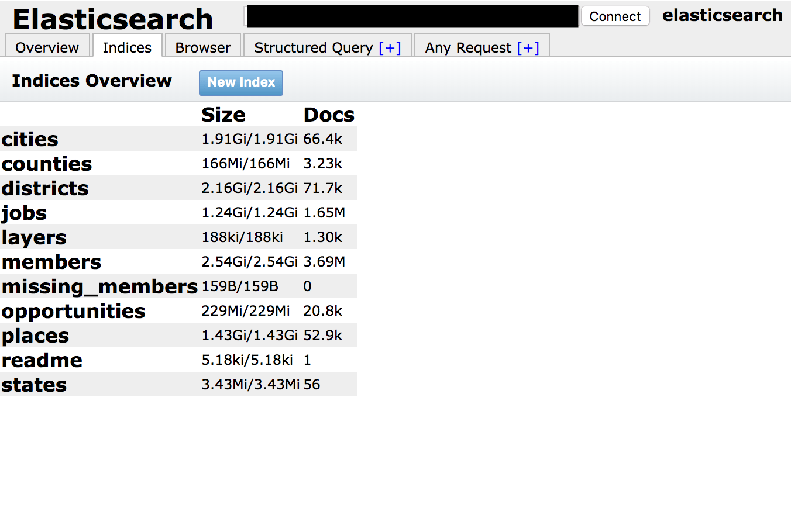Click size value 1.24Gi/1.24Gi for jobs
Image resolution: width=791 pixels, height=532 pixels.
[250, 213]
